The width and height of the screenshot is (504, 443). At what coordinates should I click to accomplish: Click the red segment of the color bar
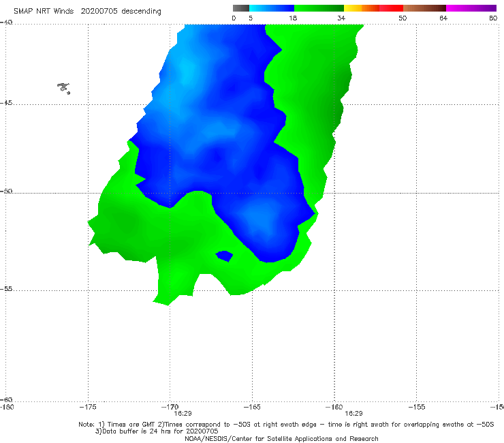pyautogui.click(x=391, y=8)
